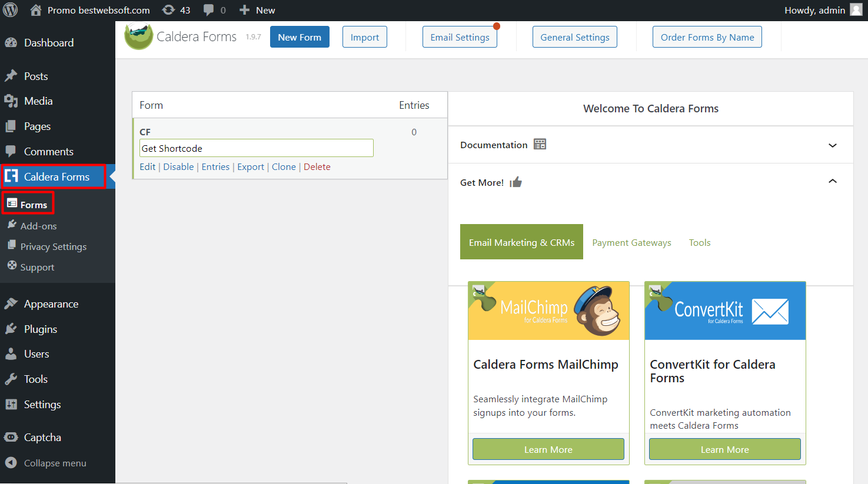This screenshot has width=868, height=484.
Task: Click the Tools wrench icon
Action: [11, 379]
